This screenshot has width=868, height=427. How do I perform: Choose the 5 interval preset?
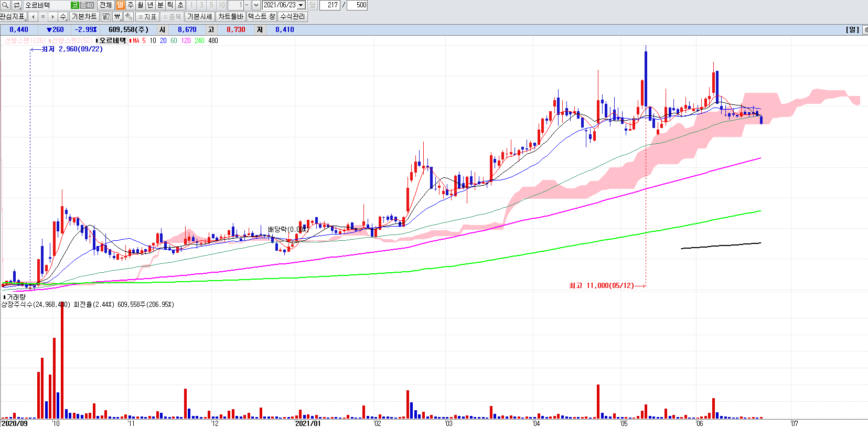(211, 5)
